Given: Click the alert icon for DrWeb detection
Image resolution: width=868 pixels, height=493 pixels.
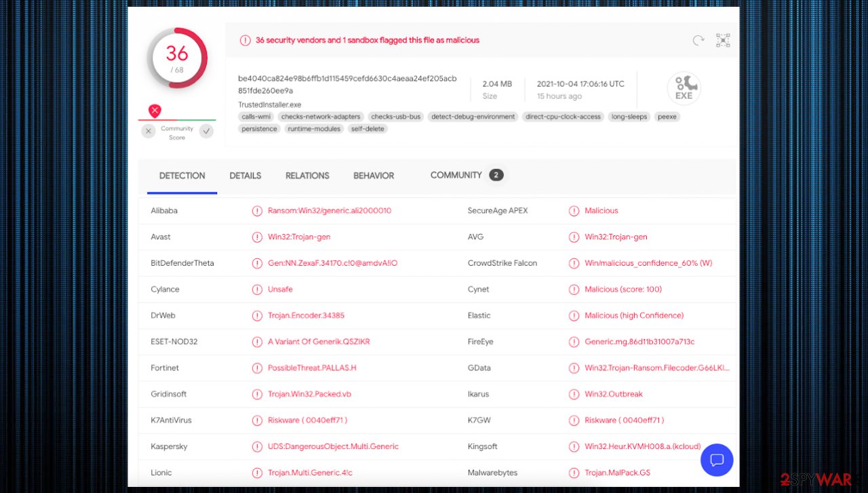Looking at the screenshot, I should click(257, 316).
